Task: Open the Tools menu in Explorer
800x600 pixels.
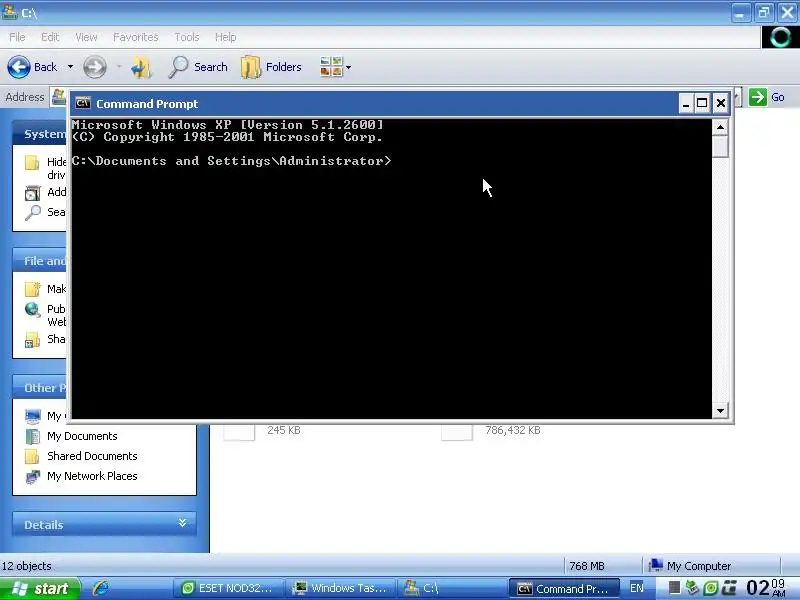Action: click(x=187, y=37)
